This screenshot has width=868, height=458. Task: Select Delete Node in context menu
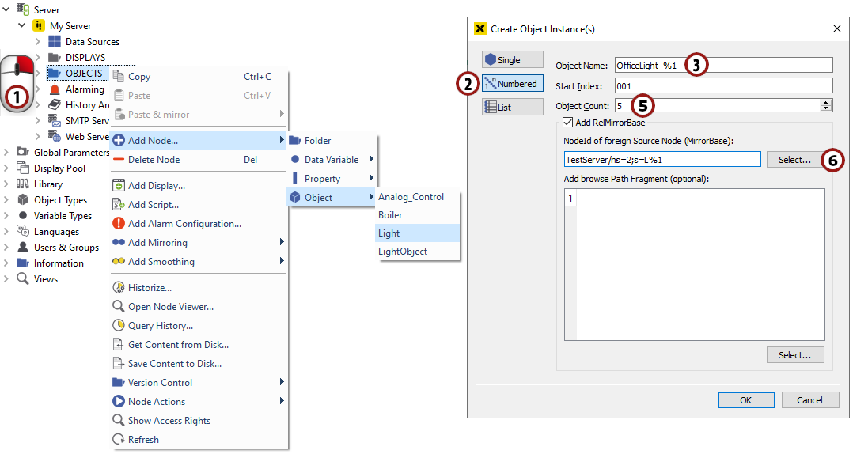tap(154, 160)
